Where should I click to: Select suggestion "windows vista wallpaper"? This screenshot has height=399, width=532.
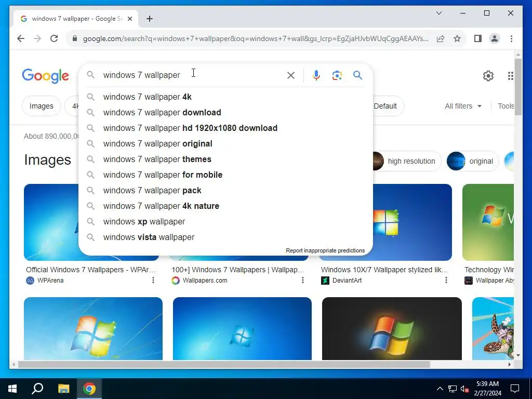click(225, 237)
